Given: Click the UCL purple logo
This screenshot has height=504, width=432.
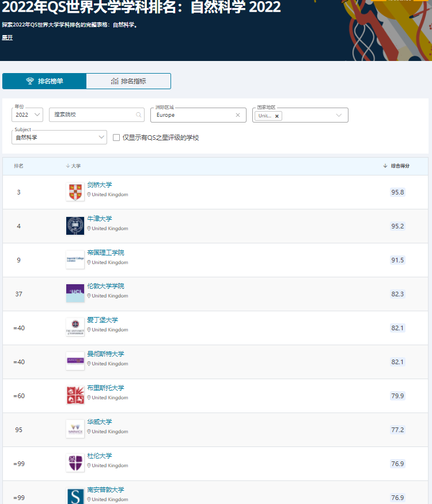Looking at the screenshot, I should point(75,293).
